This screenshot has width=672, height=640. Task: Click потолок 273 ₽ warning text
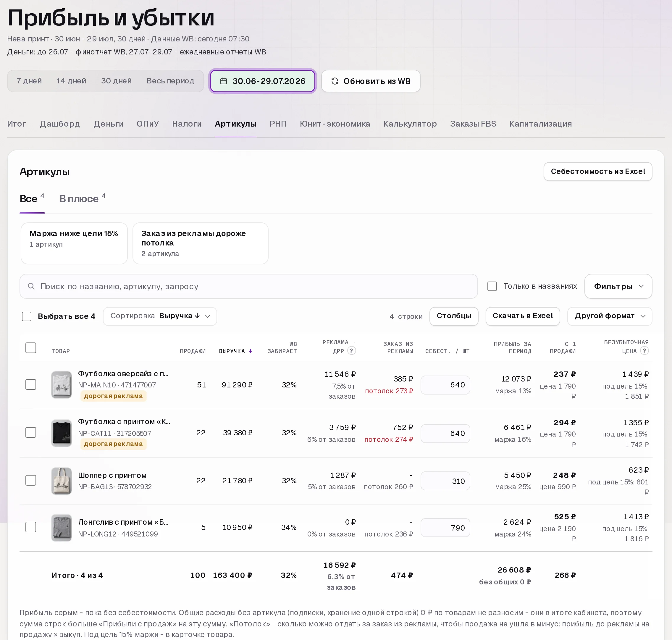[389, 391]
